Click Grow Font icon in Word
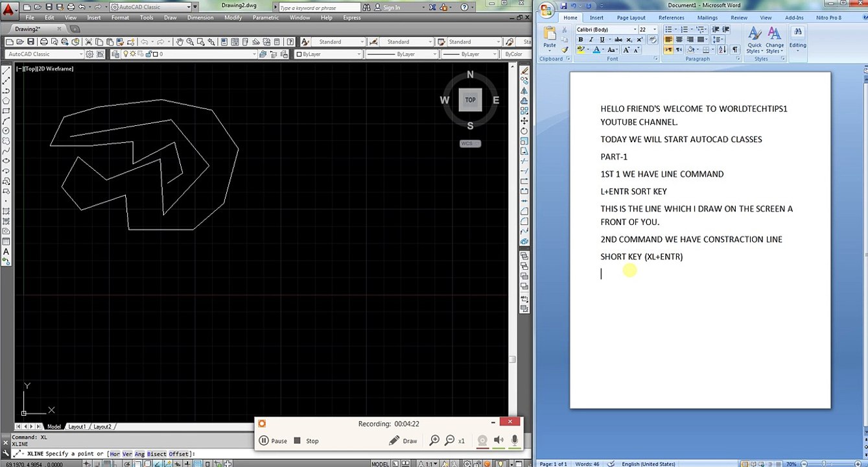 (626, 49)
